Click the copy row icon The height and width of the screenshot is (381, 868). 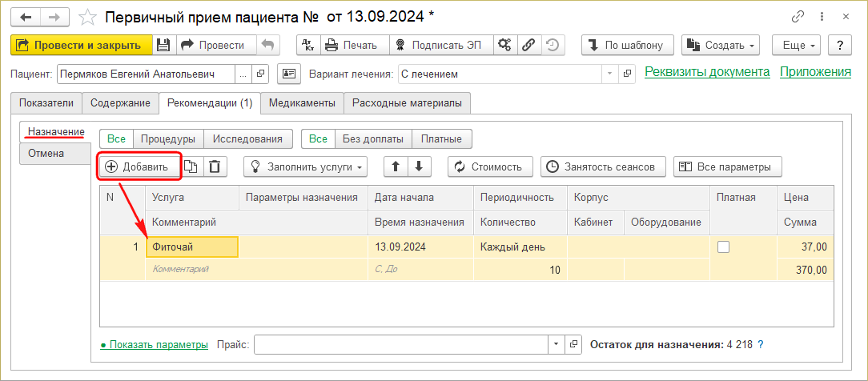[x=191, y=166]
